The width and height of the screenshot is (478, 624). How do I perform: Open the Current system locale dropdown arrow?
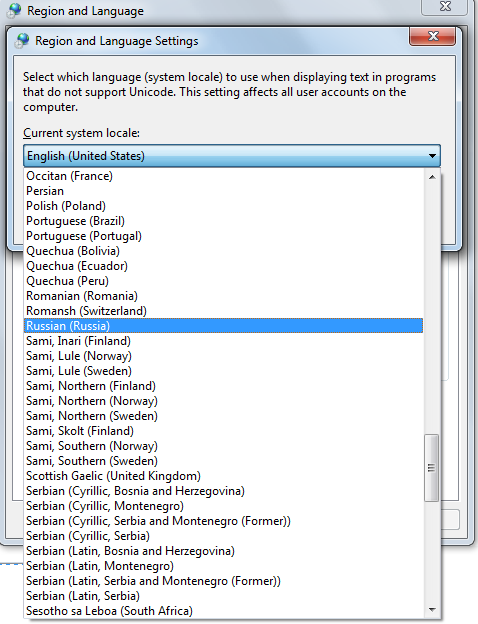[x=432, y=156]
